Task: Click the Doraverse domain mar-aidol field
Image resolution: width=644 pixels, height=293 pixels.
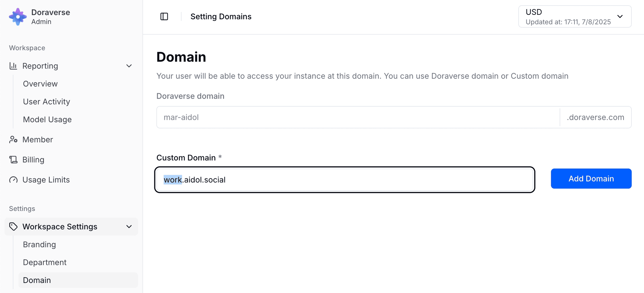Action: point(358,117)
